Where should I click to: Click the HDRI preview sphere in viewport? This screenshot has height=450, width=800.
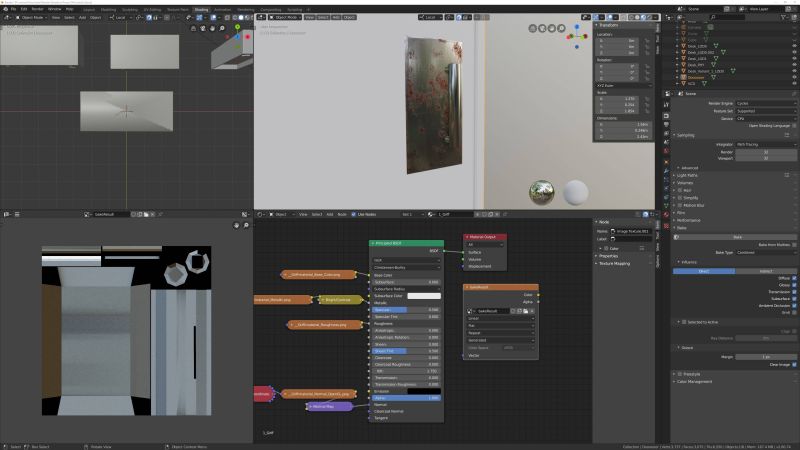[x=542, y=192]
